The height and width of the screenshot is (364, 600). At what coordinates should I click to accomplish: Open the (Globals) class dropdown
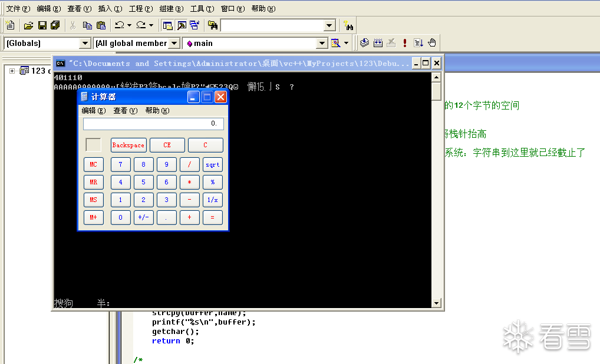pyautogui.click(x=85, y=43)
